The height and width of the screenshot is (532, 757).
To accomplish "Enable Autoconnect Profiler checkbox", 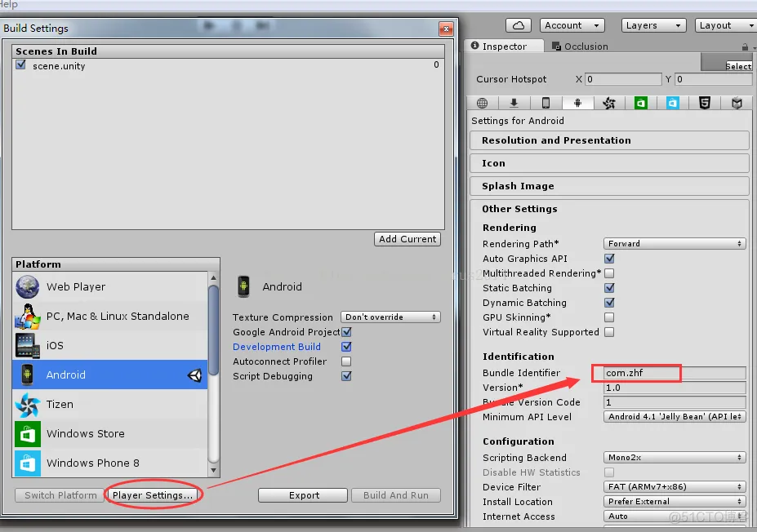I will click(346, 361).
